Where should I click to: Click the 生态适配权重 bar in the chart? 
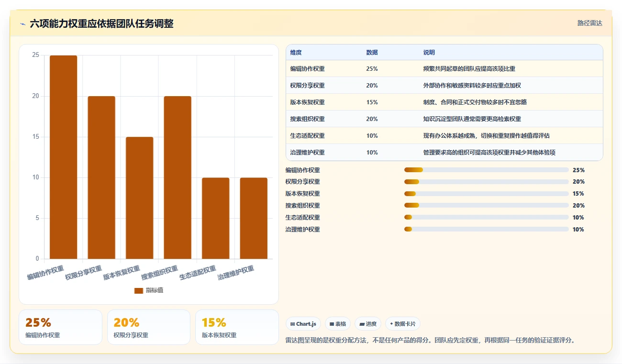[216, 218]
